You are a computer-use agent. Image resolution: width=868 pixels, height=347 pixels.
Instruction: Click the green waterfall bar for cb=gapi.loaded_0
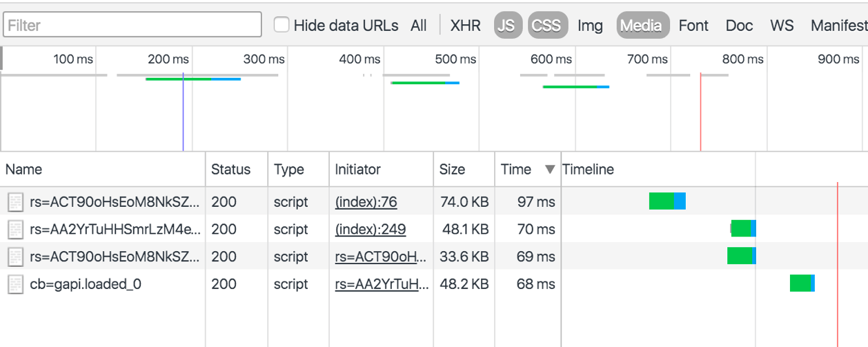pyautogui.click(x=800, y=284)
